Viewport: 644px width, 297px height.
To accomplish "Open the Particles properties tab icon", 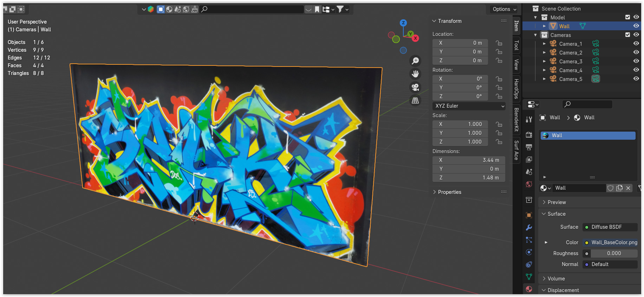I will click(x=529, y=240).
